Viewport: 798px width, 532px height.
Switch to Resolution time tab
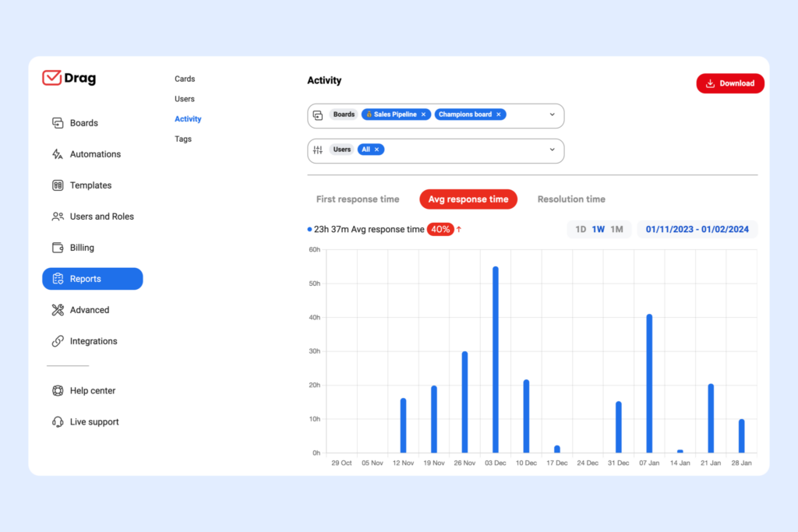(571, 199)
